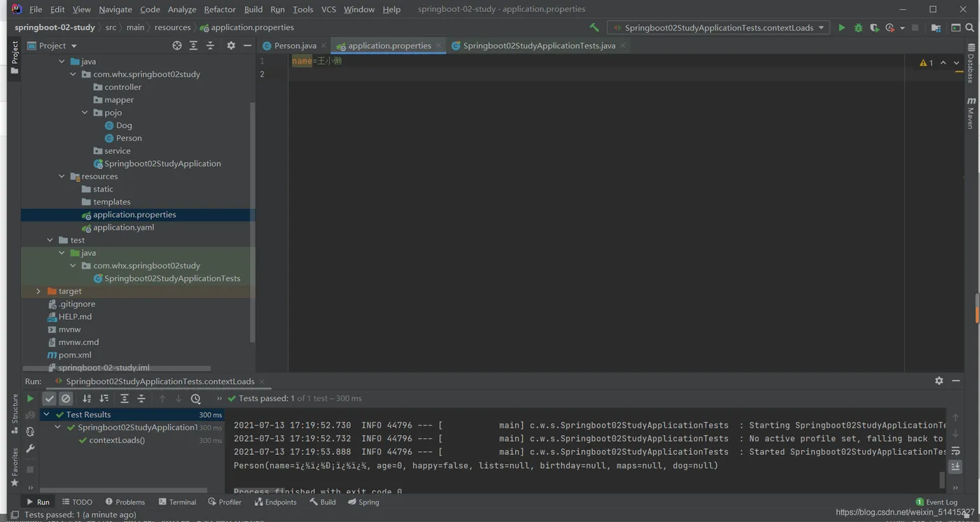The image size is (980, 522).
Task: Expand all nodes in the Project panel
Action: click(x=193, y=45)
